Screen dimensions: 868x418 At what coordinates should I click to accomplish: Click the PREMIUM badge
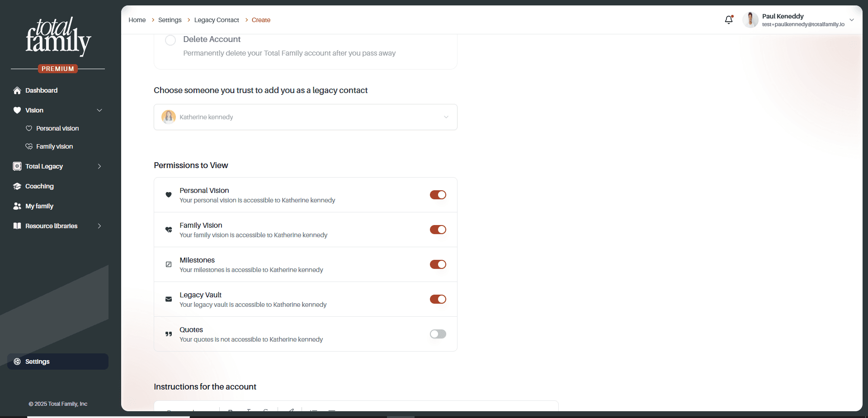click(x=58, y=69)
